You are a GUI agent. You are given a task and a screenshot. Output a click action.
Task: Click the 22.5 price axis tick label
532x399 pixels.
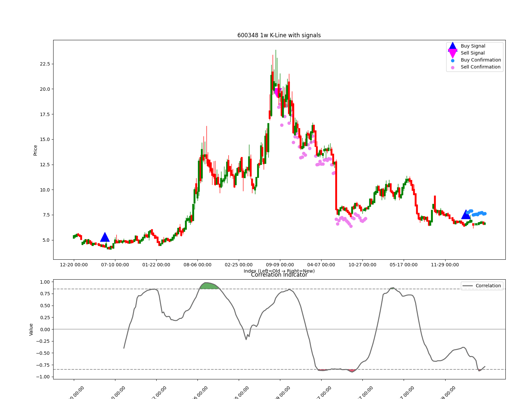[x=45, y=64]
